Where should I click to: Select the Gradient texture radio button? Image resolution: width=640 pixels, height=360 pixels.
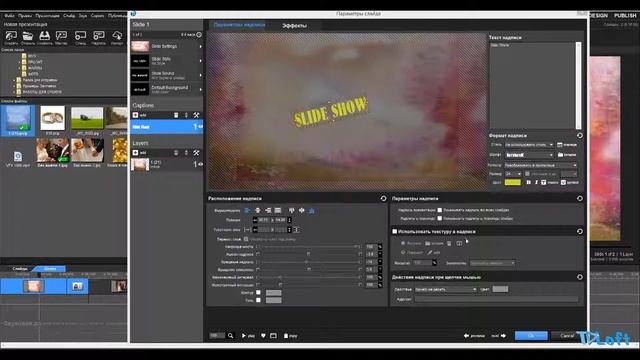click(x=403, y=253)
